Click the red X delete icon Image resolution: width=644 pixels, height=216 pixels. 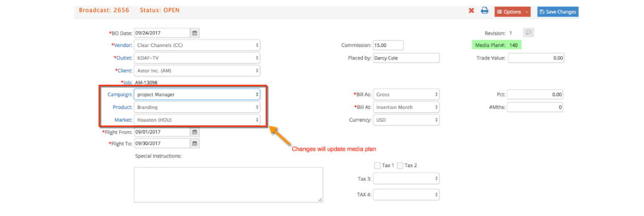pos(471,11)
